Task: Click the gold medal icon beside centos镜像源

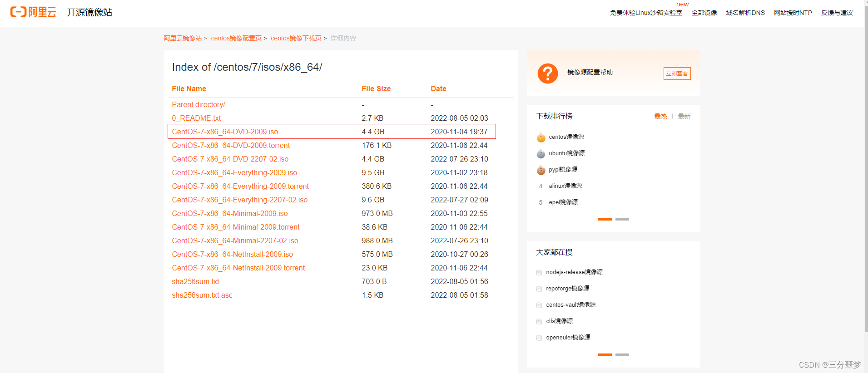Action: pyautogui.click(x=541, y=137)
